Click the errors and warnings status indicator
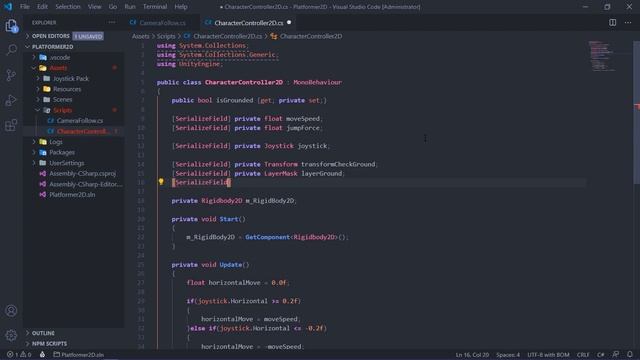Viewport: 640px width, 360px height. [19, 355]
